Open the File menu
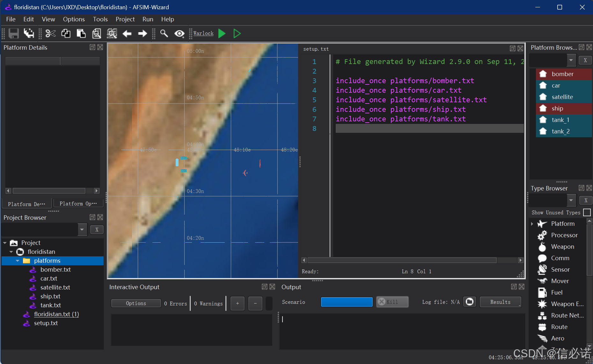 point(11,19)
